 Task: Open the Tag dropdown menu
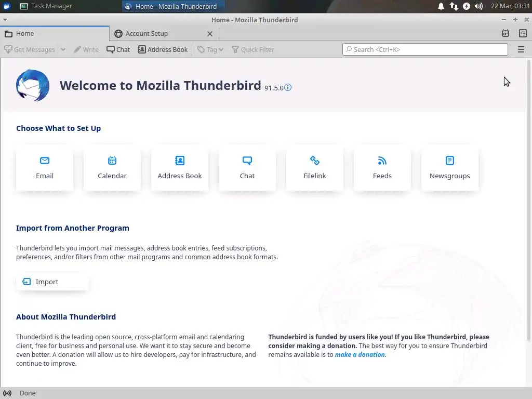pos(210,49)
